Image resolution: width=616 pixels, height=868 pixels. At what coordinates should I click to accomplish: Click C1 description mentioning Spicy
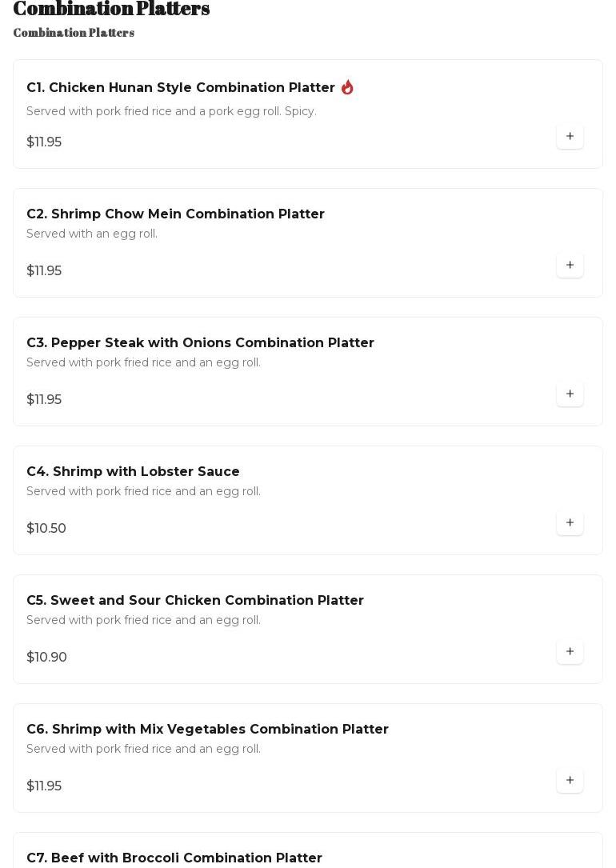click(x=171, y=111)
